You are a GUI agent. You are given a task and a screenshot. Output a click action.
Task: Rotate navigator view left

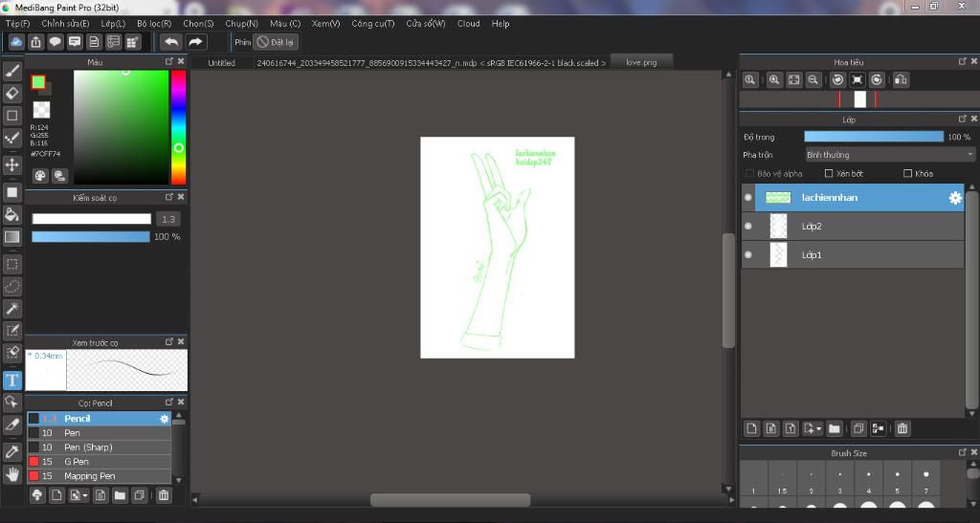(838, 80)
